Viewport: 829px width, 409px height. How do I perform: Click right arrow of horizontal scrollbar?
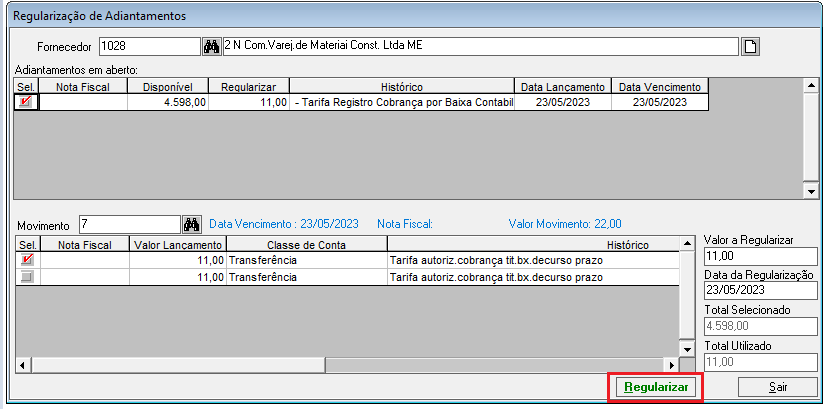[671, 365]
